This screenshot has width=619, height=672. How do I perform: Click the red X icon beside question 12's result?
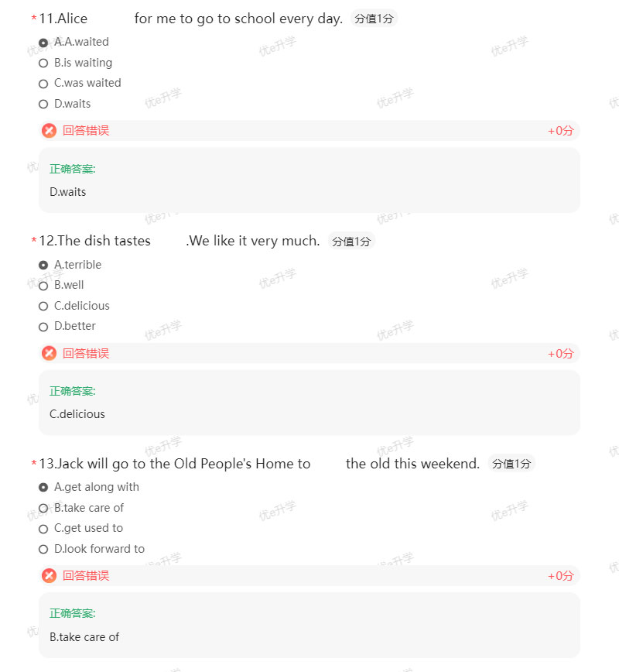pos(49,353)
